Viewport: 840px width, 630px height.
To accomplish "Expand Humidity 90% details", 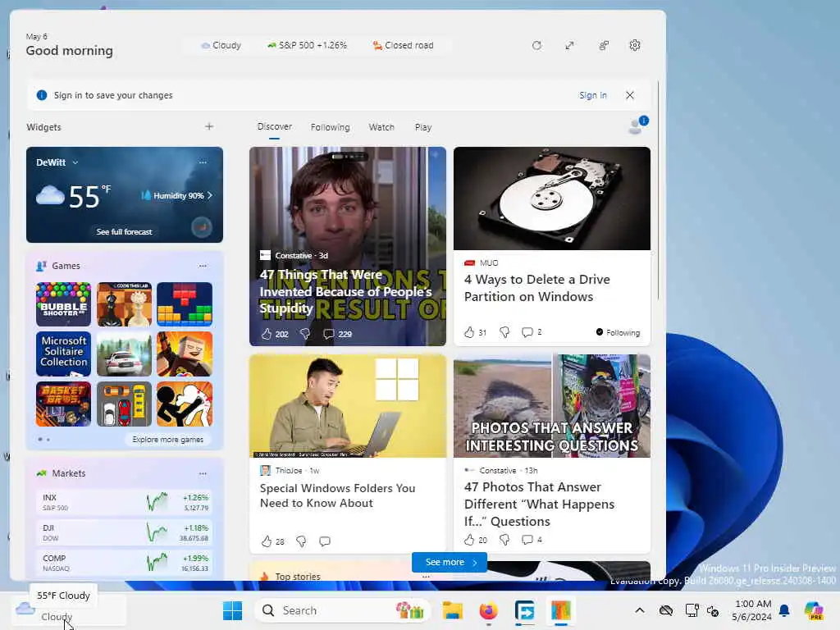I will coord(176,195).
